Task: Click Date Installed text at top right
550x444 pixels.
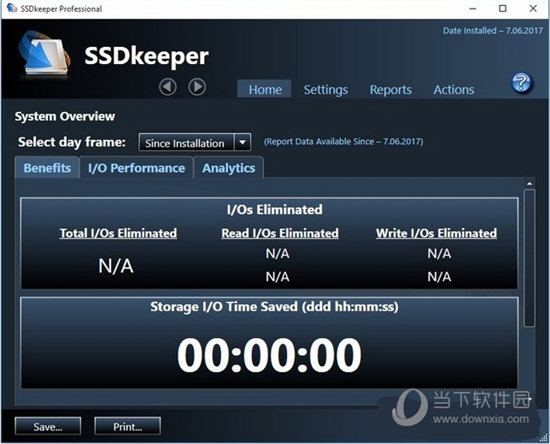Action: point(492,31)
